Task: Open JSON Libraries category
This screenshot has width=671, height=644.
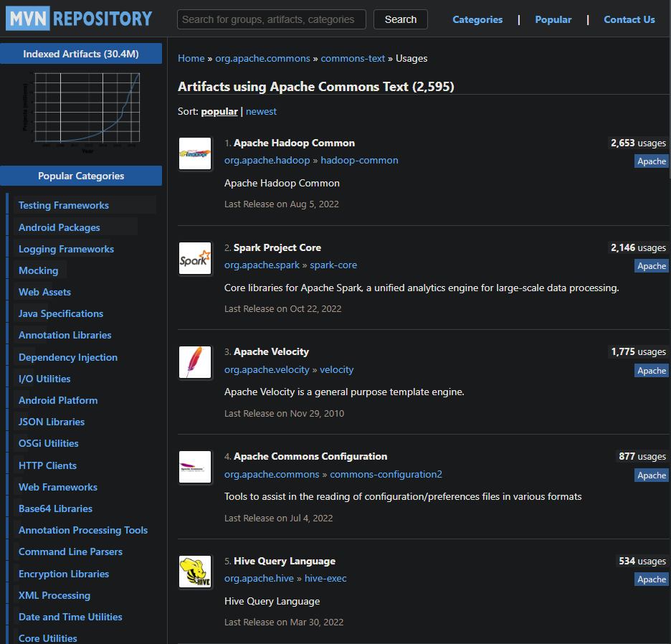Action: (52, 422)
